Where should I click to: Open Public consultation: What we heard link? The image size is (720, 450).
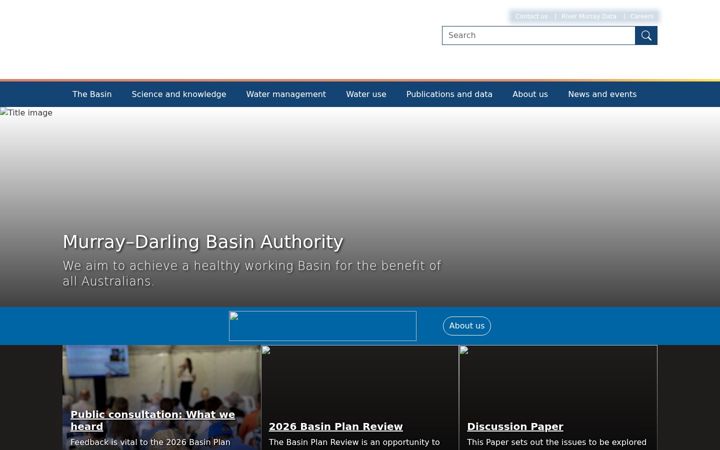click(x=152, y=421)
